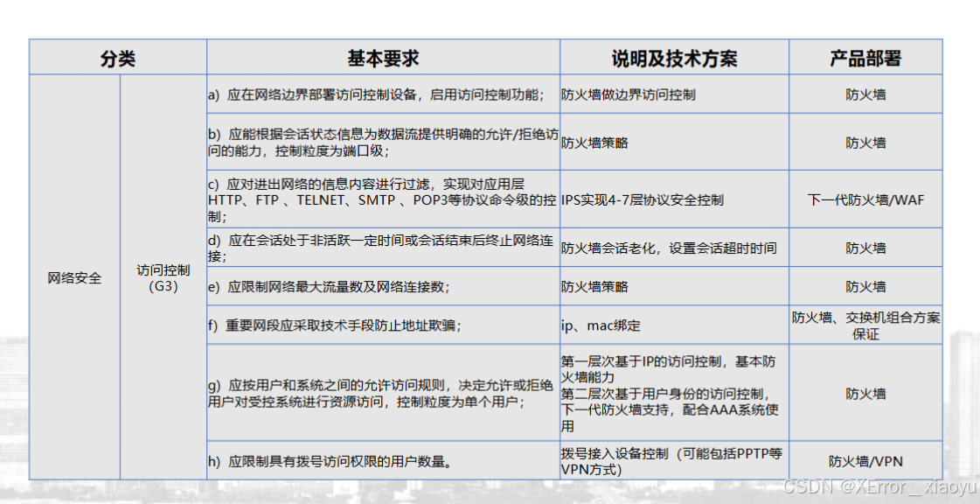Click requirement c) 应对进出网络的信息内容进行过滤
Image resolution: width=980 pixels, height=504 pixels.
click(x=383, y=199)
